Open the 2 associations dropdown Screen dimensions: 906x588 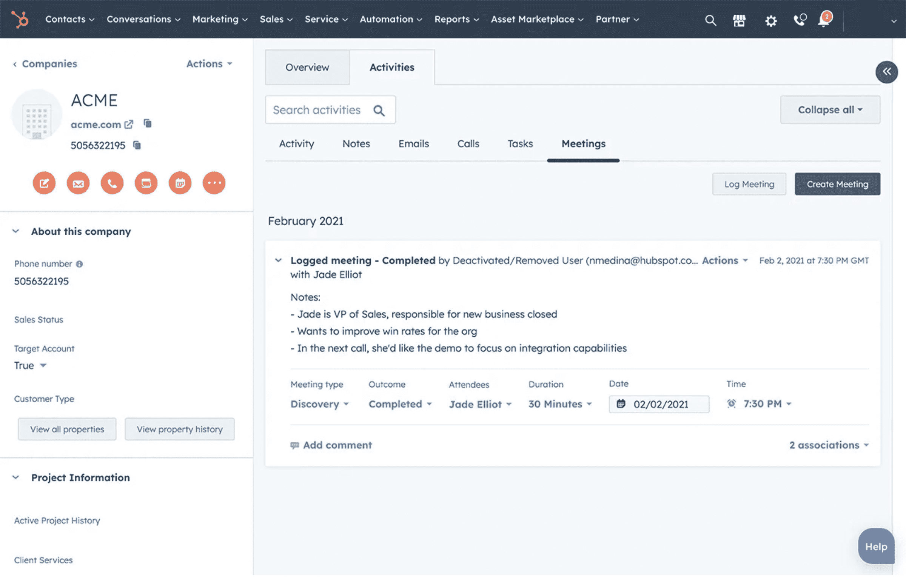(x=829, y=445)
